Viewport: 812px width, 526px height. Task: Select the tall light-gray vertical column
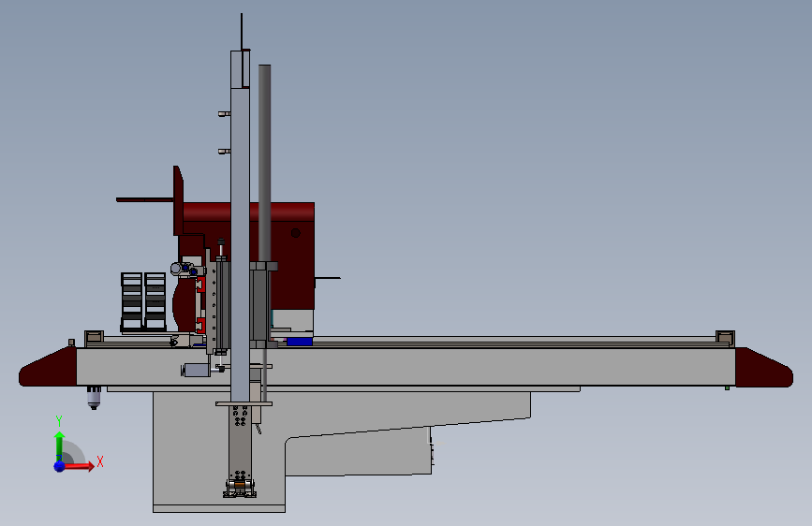[x=240, y=226]
